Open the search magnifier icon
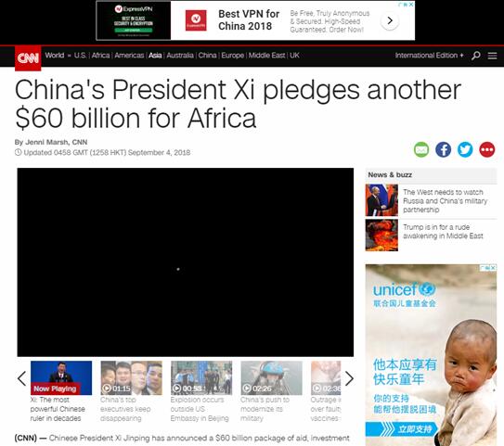This screenshot has width=504, height=446. pyautogui.click(x=476, y=56)
